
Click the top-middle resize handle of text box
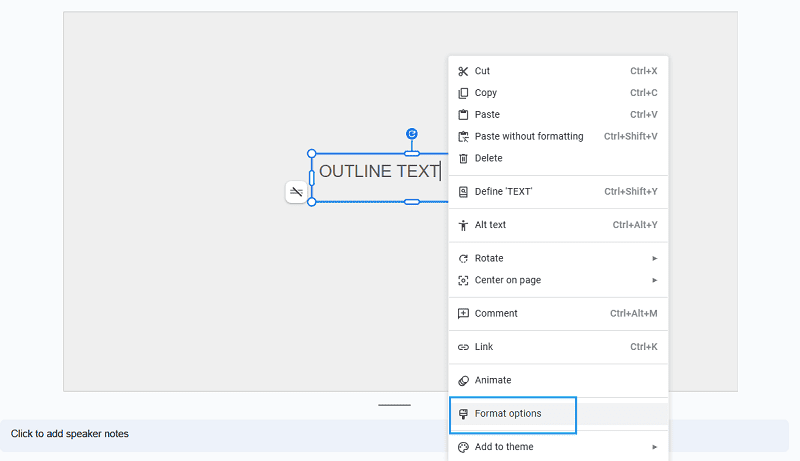(412, 153)
